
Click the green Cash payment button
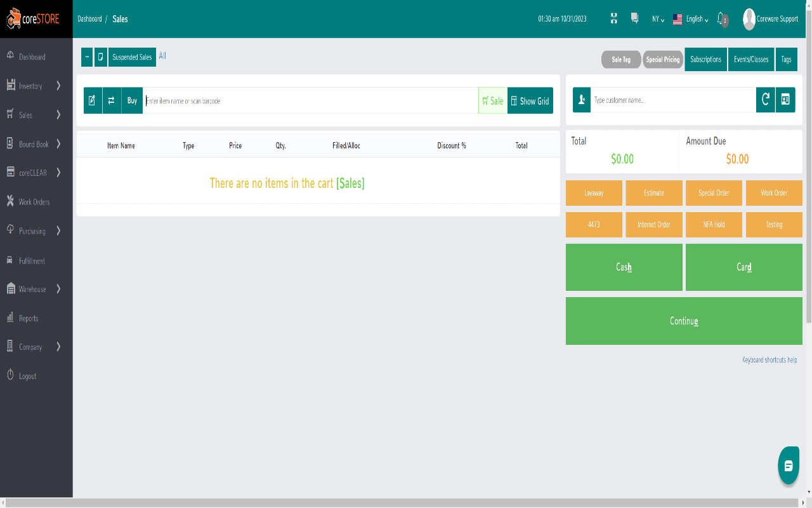624,267
